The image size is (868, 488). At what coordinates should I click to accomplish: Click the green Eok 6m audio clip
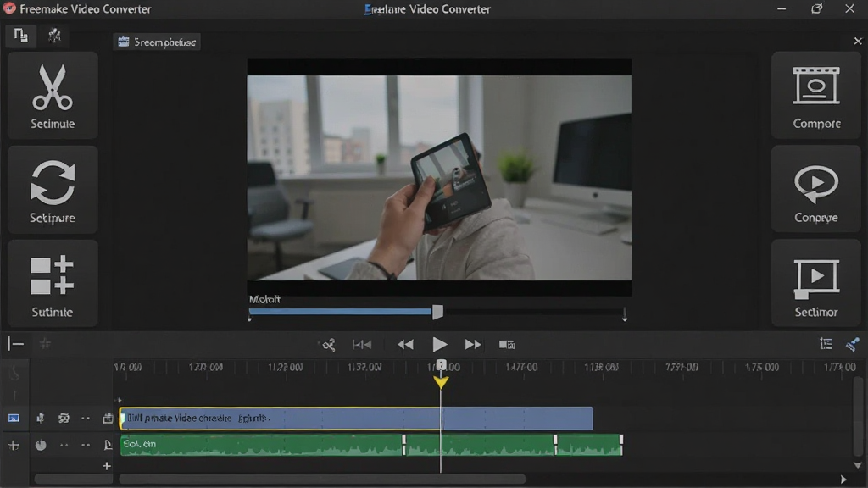[x=371, y=444]
